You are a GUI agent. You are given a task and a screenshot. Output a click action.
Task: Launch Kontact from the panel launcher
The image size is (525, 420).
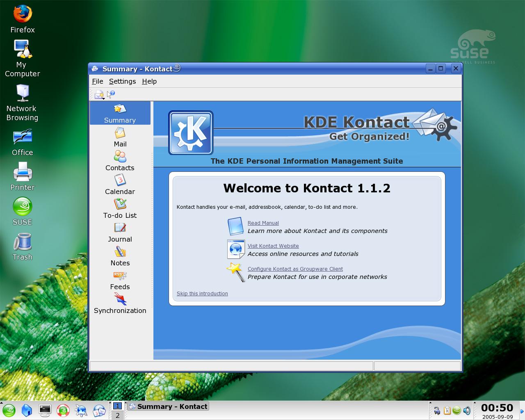(x=99, y=410)
